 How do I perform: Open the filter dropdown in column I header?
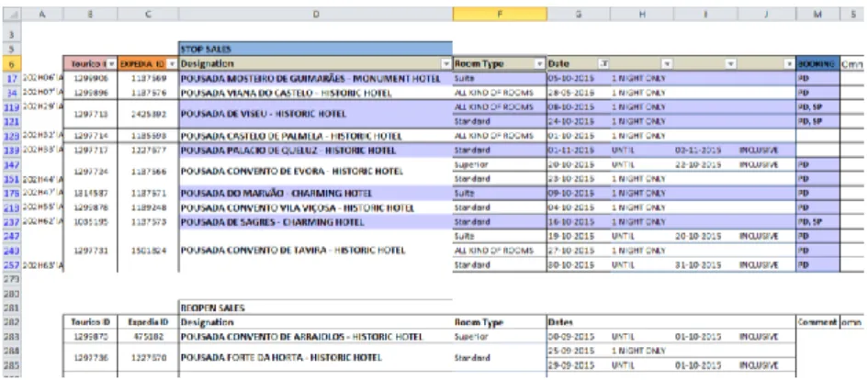(x=731, y=64)
